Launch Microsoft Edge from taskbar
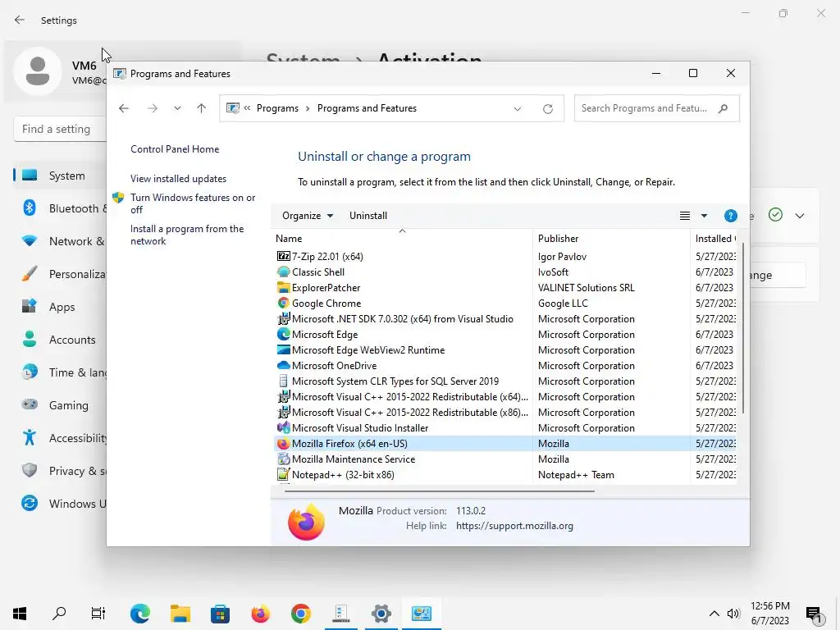The image size is (840, 630). pyautogui.click(x=139, y=613)
